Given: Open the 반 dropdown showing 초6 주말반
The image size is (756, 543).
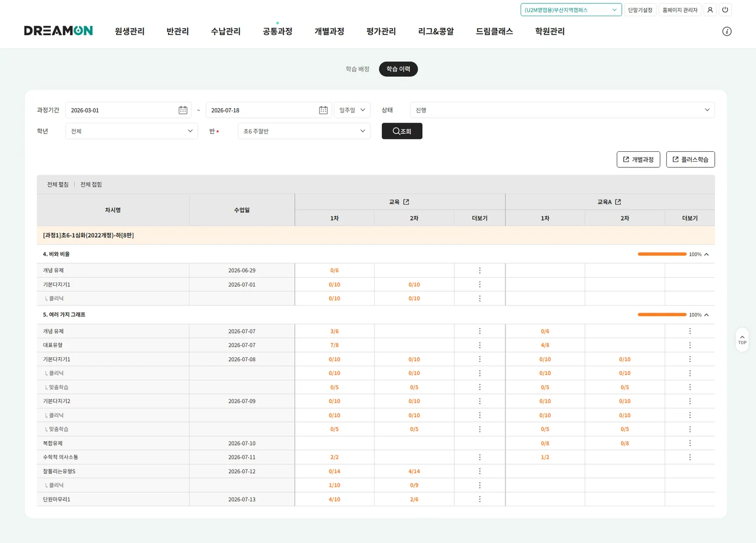Looking at the screenshot, I should (x=304, y=131).
